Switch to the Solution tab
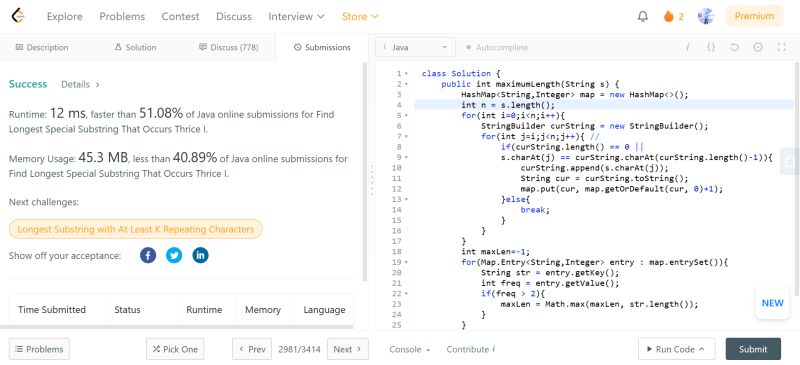The height and width of the screenshot is (365, 800). [x=135, y=47]
